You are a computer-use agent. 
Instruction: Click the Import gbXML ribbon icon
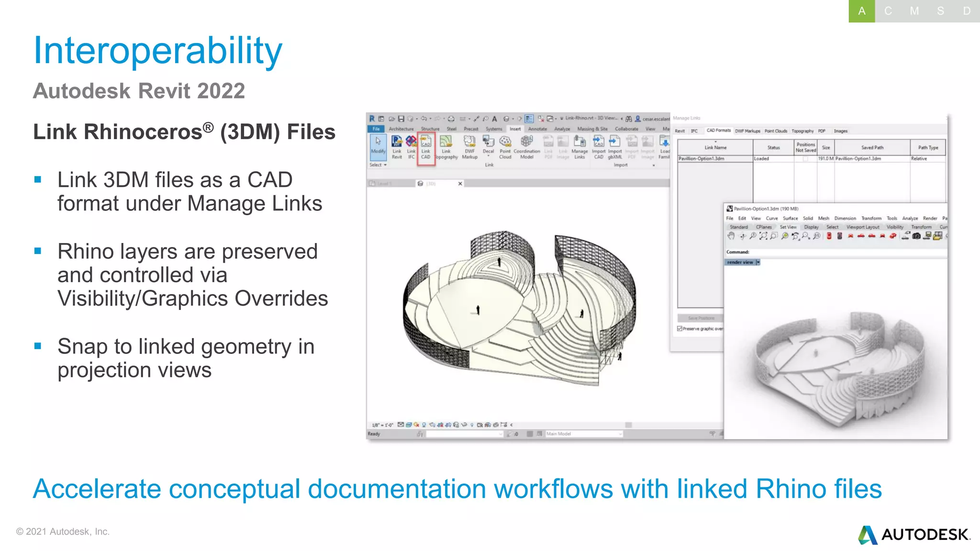(615, 147)
